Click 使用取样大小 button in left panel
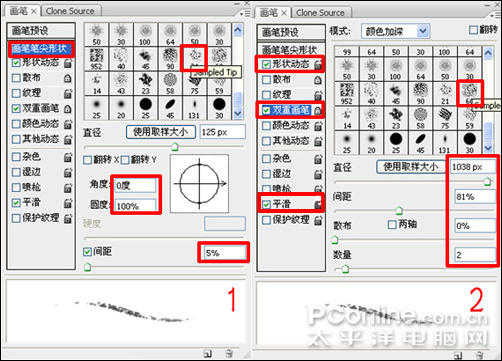This screenshot has width=502, height=361. [x=161, y=132]
